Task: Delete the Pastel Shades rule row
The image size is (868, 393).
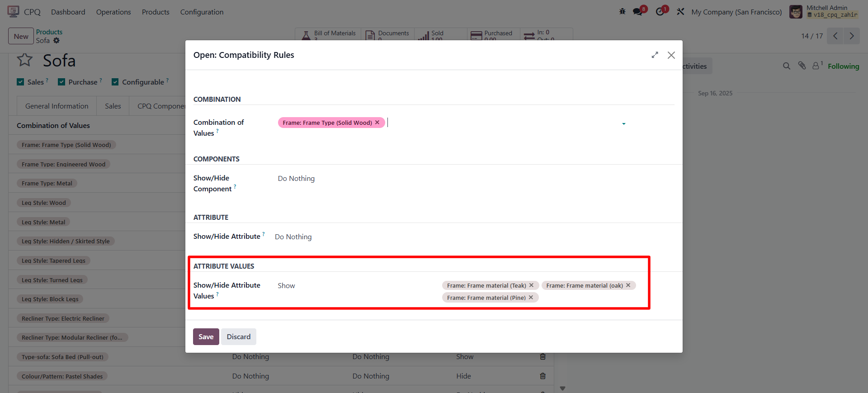Action: pyautogui.click(x=542, y=376)
